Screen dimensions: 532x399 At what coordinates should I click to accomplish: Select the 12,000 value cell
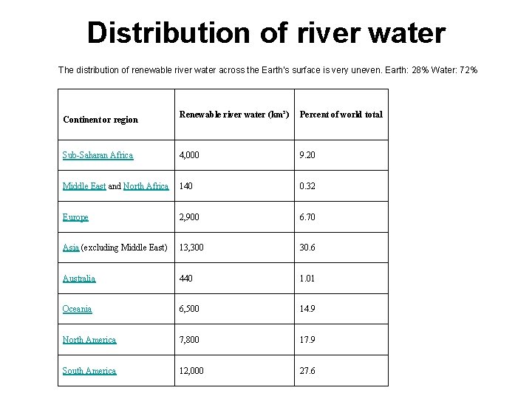point(193,371)
